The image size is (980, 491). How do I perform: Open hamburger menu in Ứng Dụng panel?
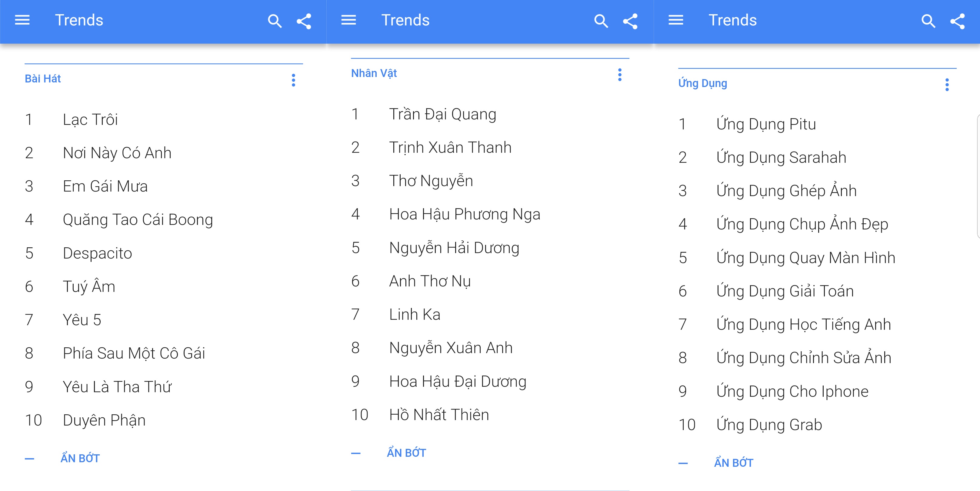676,20
